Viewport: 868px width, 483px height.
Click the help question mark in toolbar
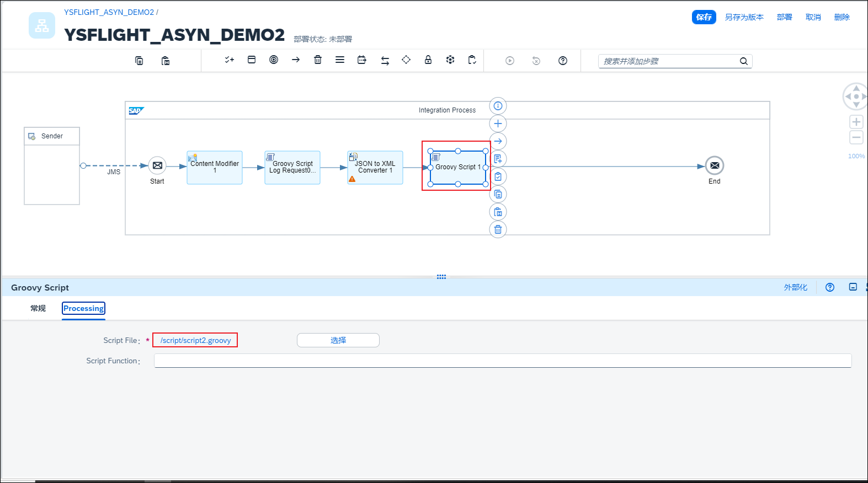pos(562,61)
